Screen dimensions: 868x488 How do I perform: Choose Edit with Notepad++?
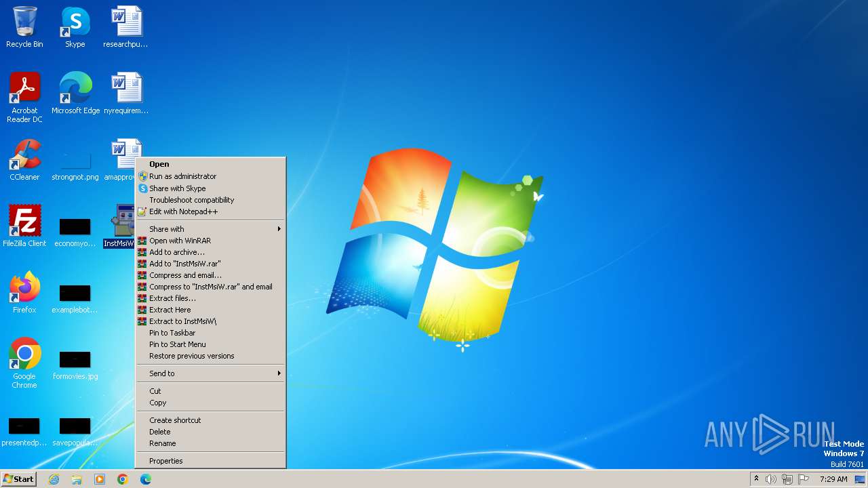(211, 211)
